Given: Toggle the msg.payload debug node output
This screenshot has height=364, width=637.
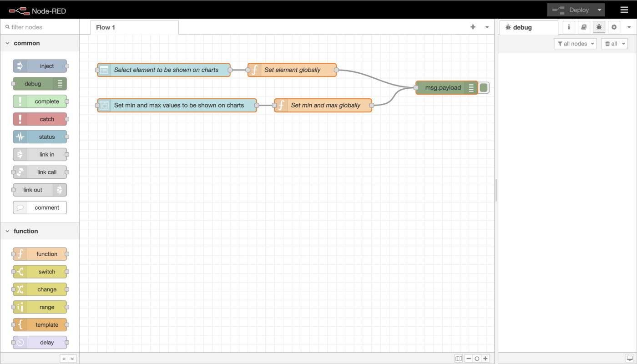Looking at the screenshot, I should pos(484,88).
